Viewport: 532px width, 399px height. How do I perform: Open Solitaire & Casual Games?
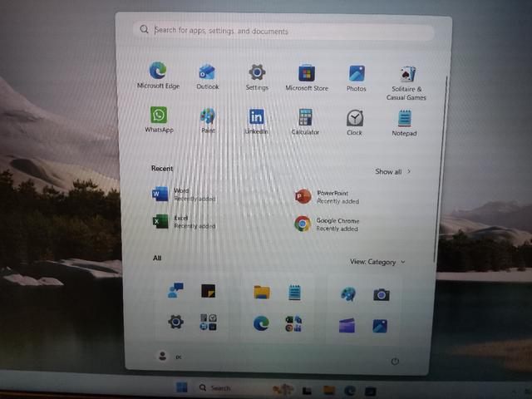click(x=406, y=83)
